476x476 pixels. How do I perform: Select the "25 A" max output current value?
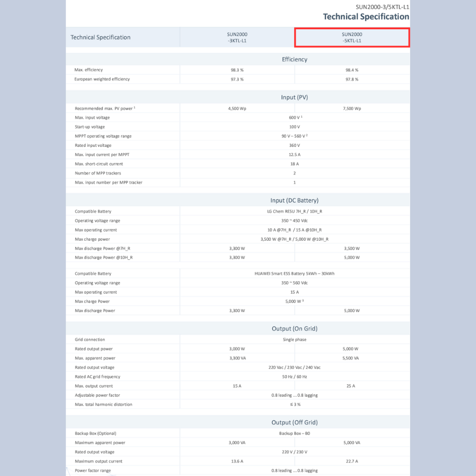[x=350, y=386]
